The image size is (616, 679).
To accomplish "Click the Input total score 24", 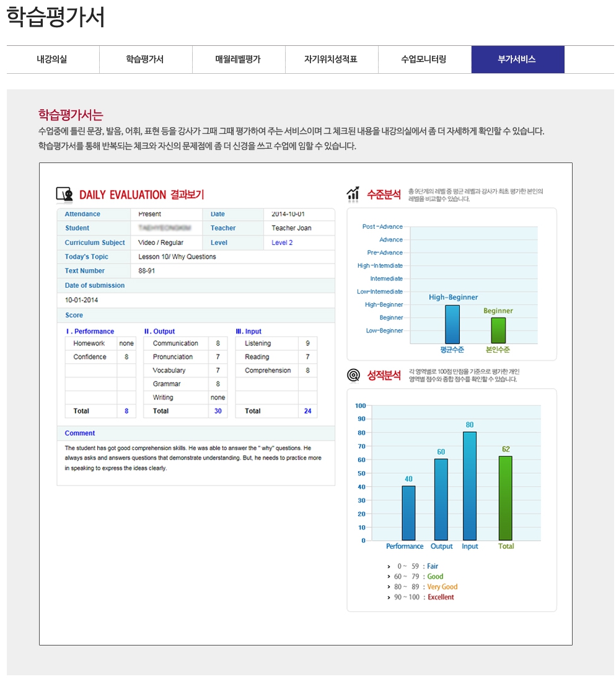I will tap(307, 411).
